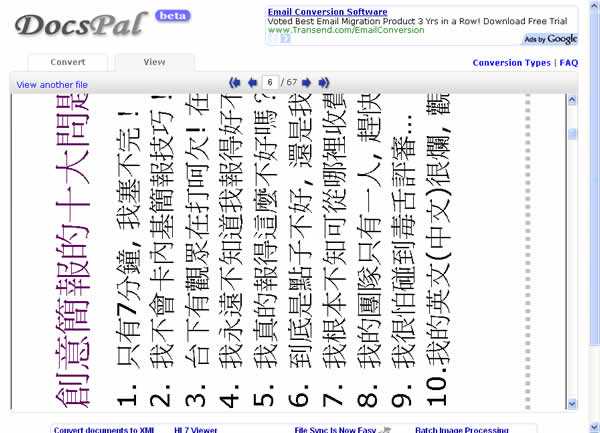Open the HL7 Viewer link

click(196, 430)
